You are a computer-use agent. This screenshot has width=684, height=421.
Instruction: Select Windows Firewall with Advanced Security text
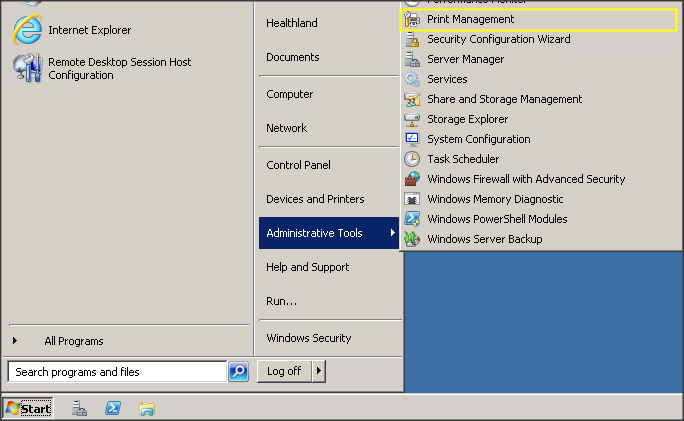(x=526, y=179)
